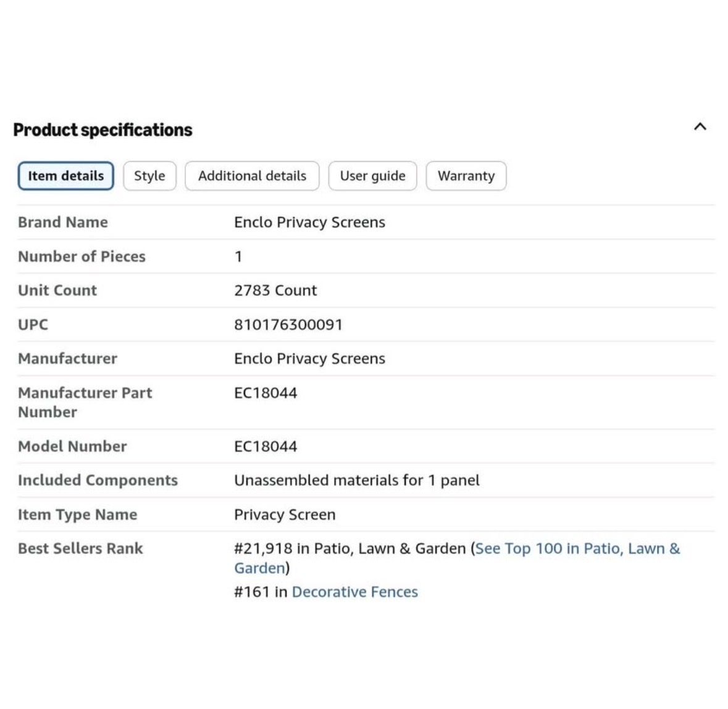Image resolution: width=728 pixels, height=709 pixels.
Task: Collapse the Product specifications section chevron
Action: [700, 126]
